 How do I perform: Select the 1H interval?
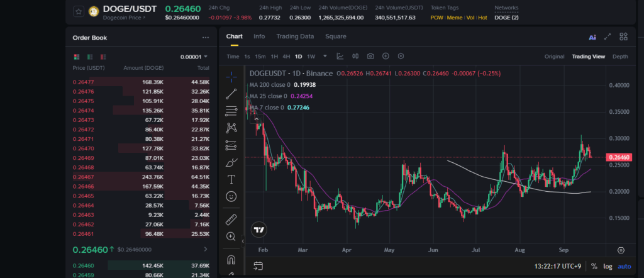[x=274, y=57]
